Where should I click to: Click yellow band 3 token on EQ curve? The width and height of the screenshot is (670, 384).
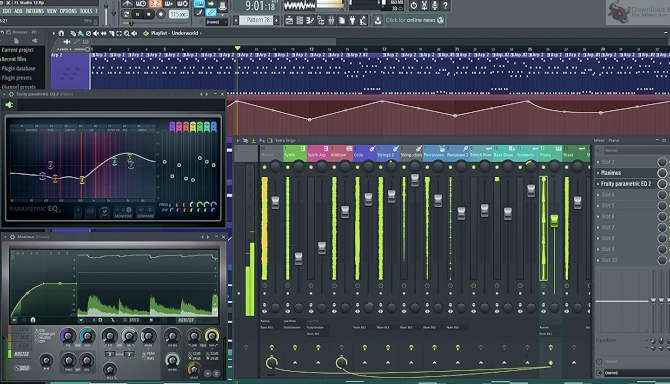click(82, 181)
